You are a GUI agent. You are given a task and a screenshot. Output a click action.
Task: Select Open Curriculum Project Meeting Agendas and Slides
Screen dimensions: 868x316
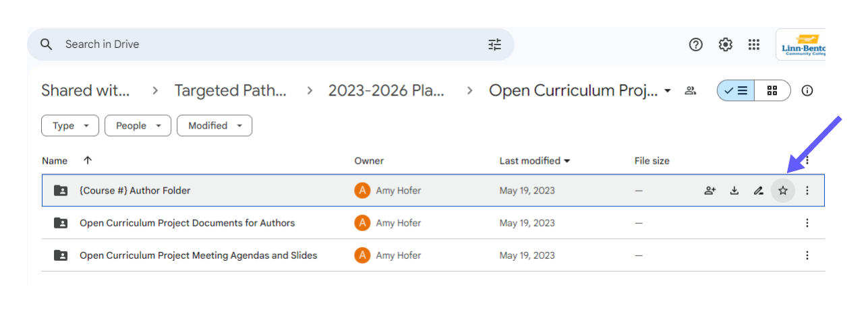tap(198, 255)
